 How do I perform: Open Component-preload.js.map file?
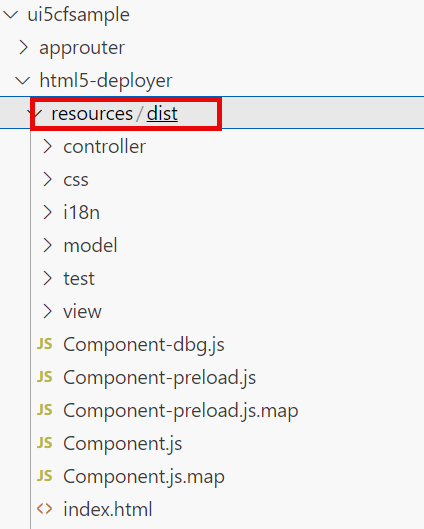click(x=181, y=411)
